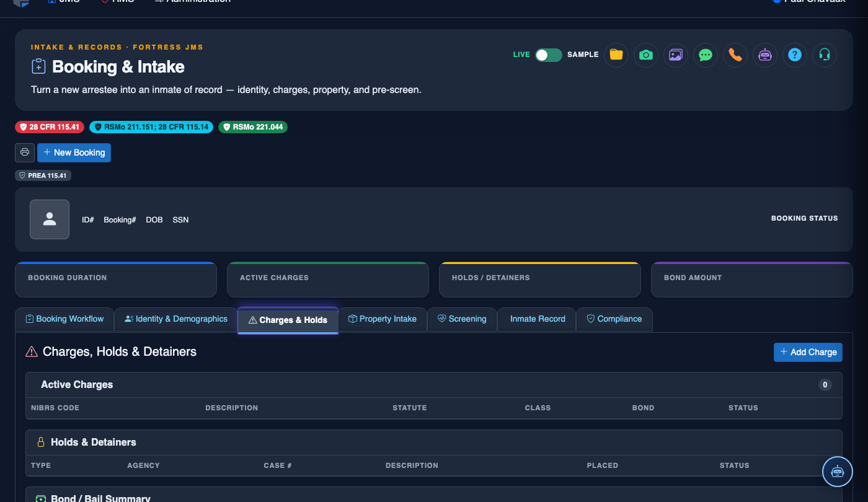This screenshot has width=868, height=502.
Task: Click the red 28 CFR 115.41 badge
Action: tap(50, 127)
